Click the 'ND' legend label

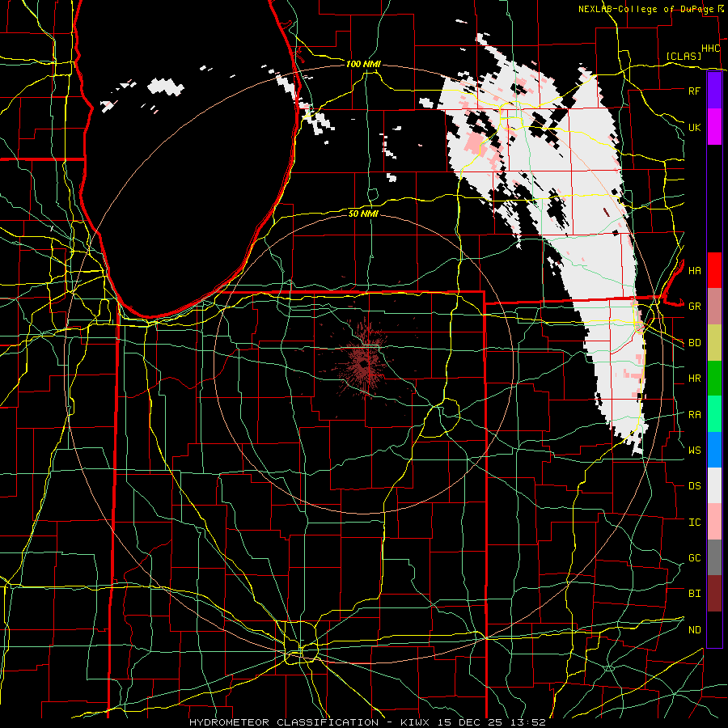(x=694, y=630)
